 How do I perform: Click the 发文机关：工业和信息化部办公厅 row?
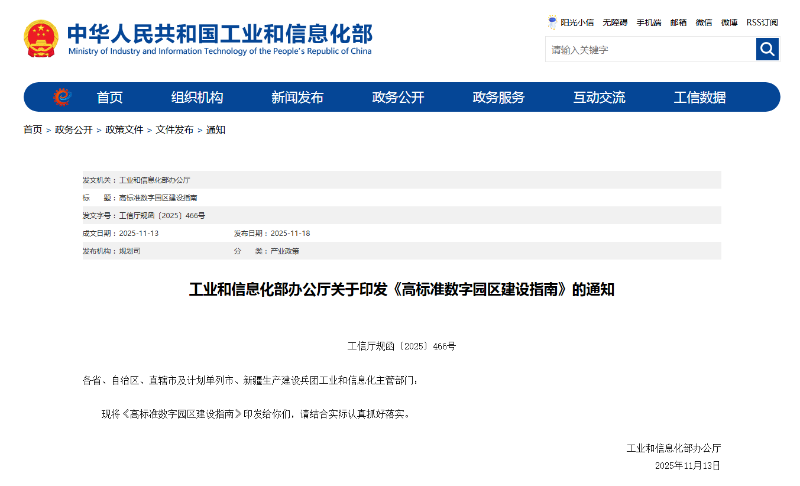click(x=402, y=180)
